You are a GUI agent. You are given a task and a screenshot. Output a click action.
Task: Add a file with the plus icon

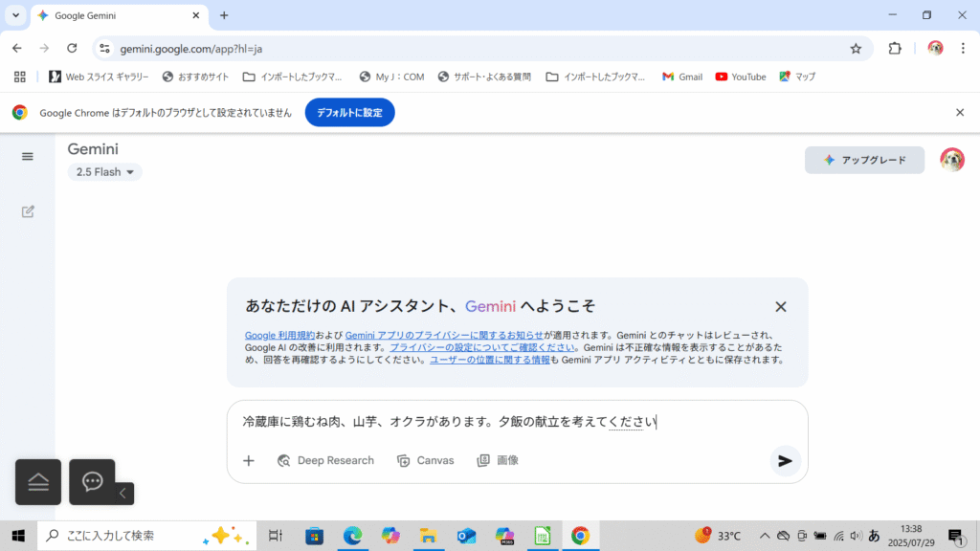(249, 461)
